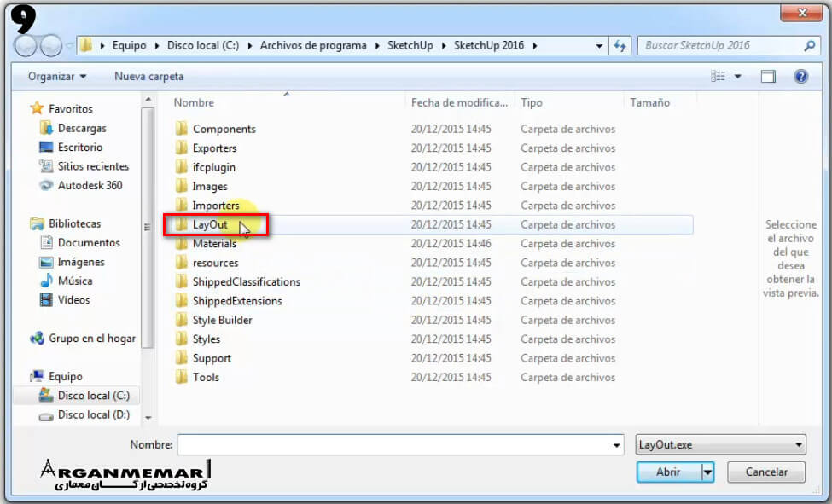Open help with the question mark icon
The width and height of the screenshot is (832, 504).
(x=800, y=77)
